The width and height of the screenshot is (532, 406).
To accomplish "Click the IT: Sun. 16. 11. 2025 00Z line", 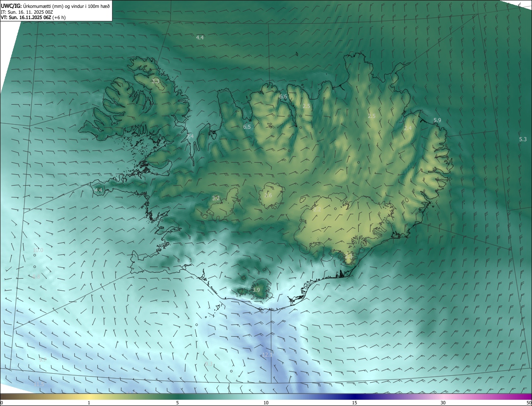I will 27,12.
